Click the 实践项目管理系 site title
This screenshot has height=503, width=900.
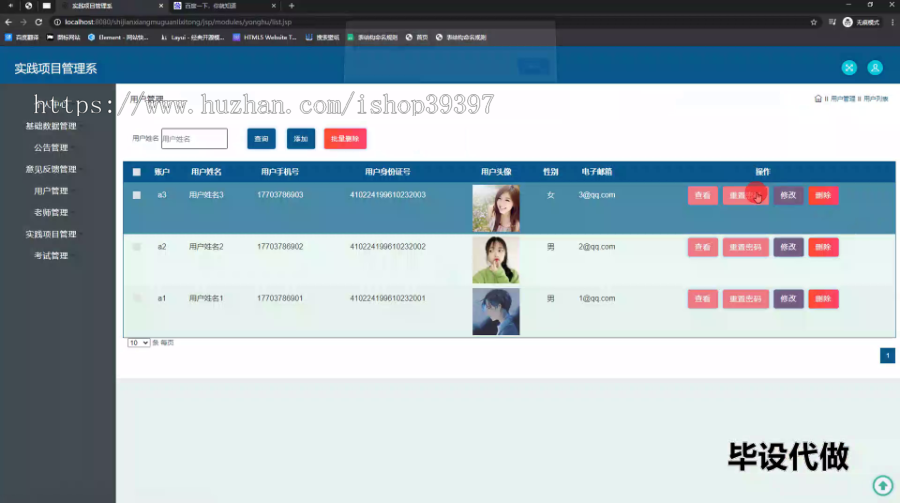point(56,68)
